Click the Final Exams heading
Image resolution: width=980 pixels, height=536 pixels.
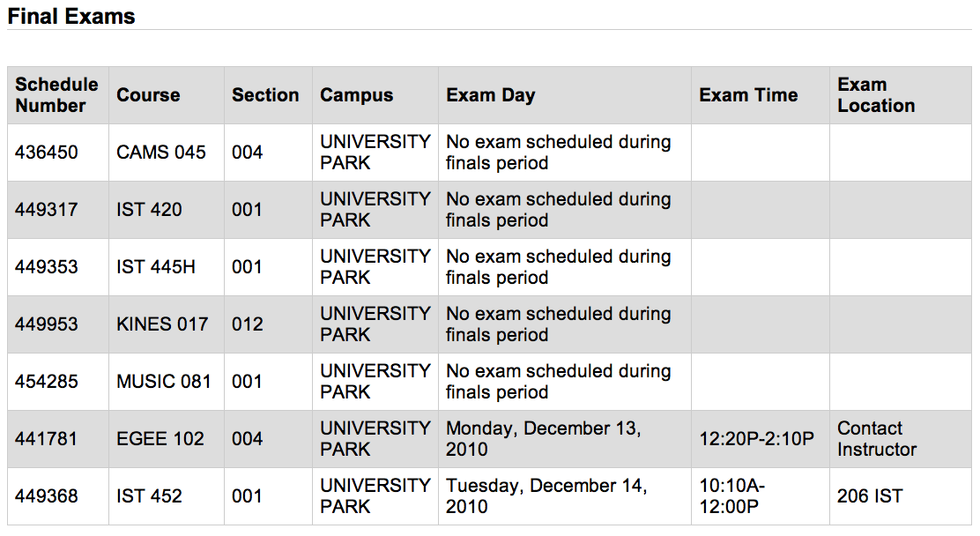click(x=71, y=16)
